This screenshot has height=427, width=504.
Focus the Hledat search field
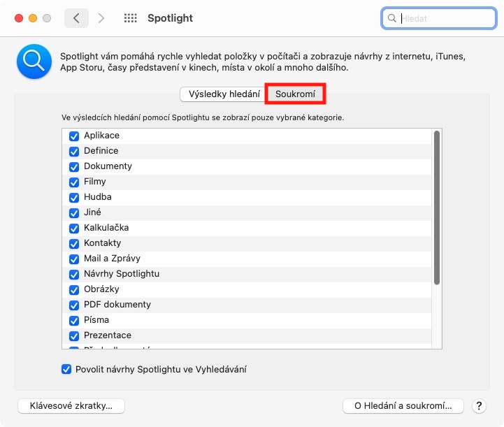pyautogui.click(x=439, y=18)
